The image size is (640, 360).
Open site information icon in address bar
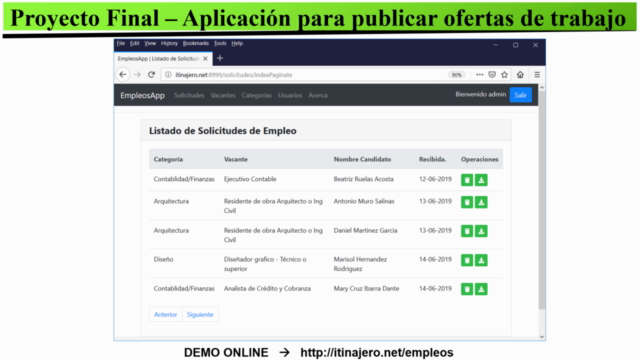tap(168, 75)
